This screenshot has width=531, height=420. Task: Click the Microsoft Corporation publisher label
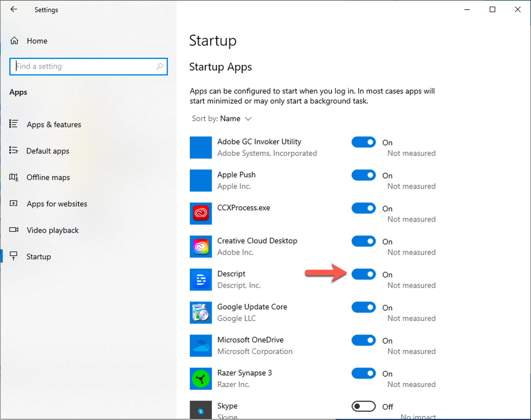point(255,351)
